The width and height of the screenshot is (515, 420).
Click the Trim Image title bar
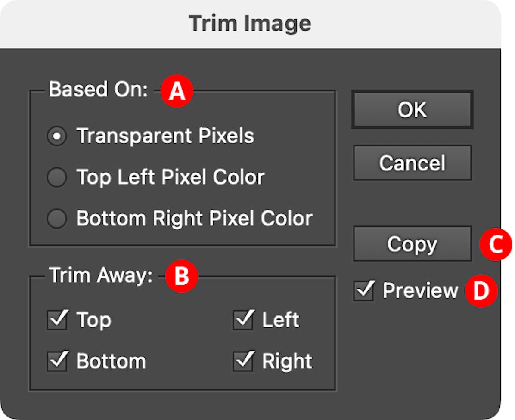[250, 24]
